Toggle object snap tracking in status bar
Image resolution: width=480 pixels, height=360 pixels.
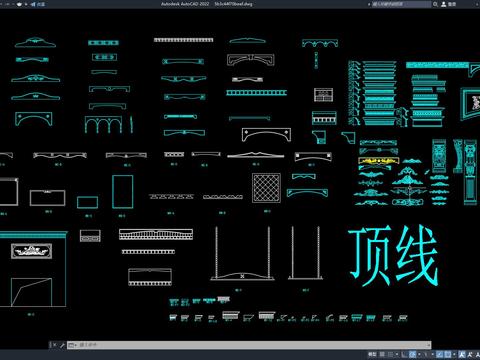pyautogui.click(x=440, y=354)
